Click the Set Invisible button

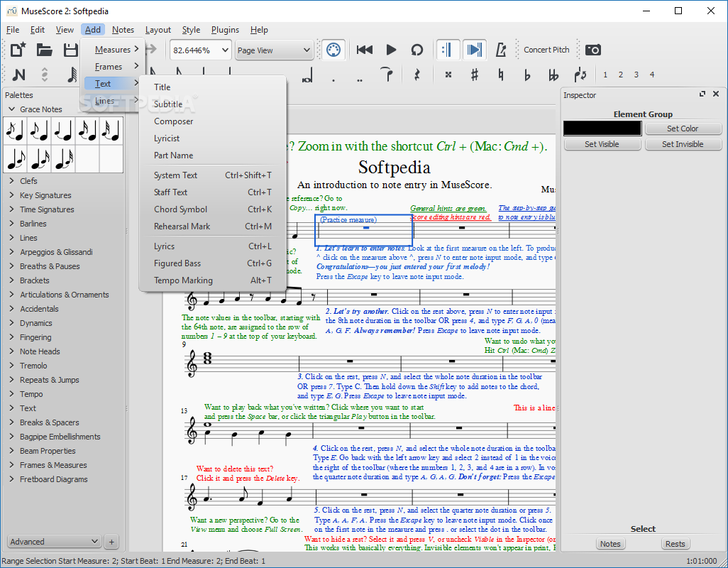coord(683,144)
